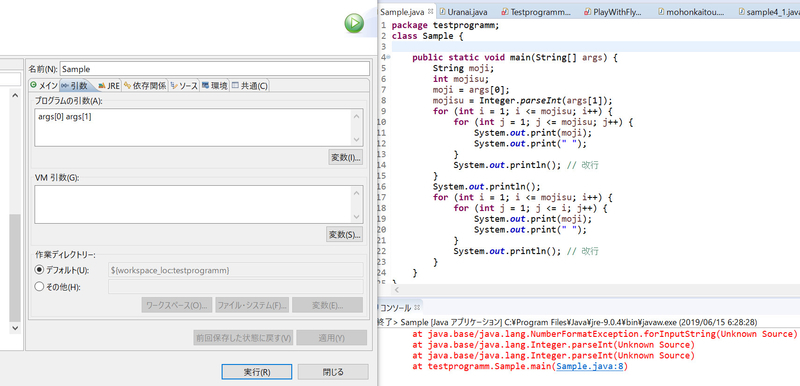The width and height of the screenshot is (800, 386).
Task: Click the grayed workspace_loc:testprogramm field
Action: point(236,270)
